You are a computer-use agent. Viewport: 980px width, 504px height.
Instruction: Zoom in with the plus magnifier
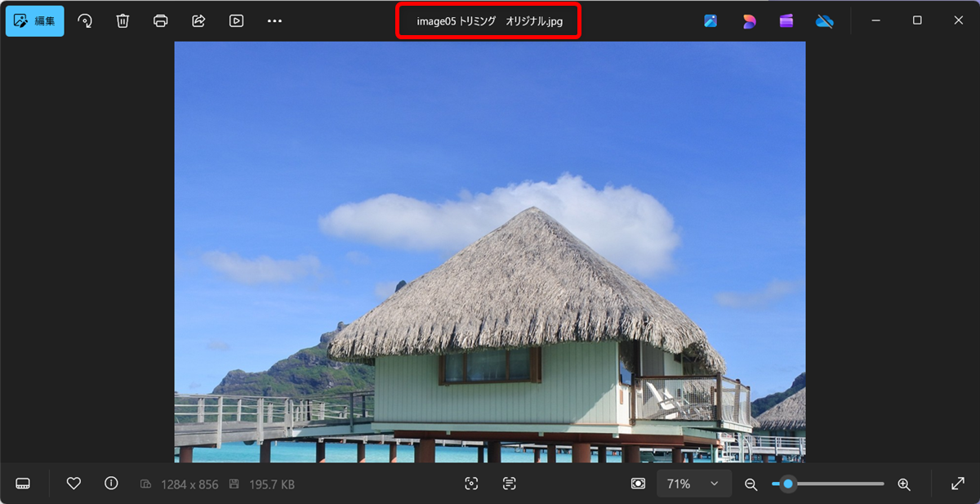coord(904,484)
